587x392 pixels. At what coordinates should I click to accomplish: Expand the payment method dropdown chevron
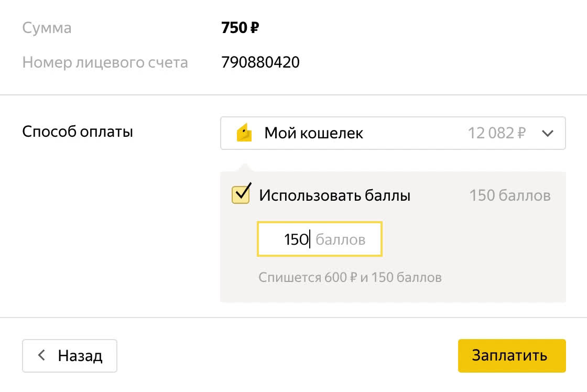coord(548,133)
